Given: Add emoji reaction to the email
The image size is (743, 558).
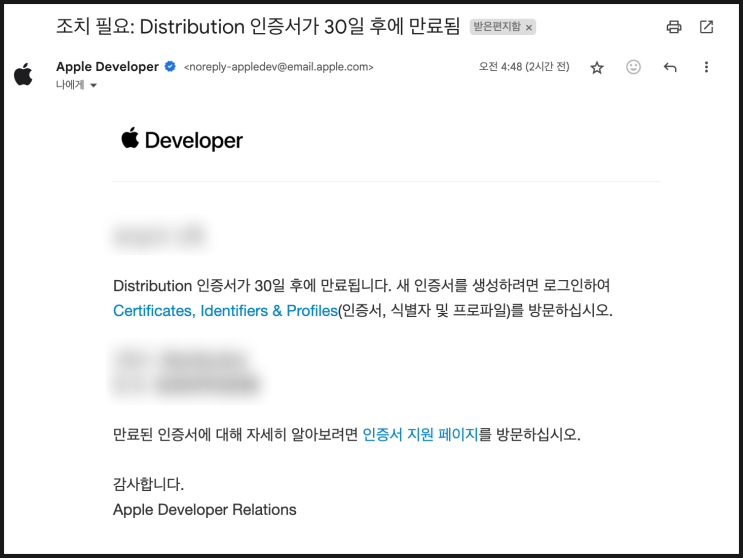Looking at the screenshot, I should (x=633, y=67).
